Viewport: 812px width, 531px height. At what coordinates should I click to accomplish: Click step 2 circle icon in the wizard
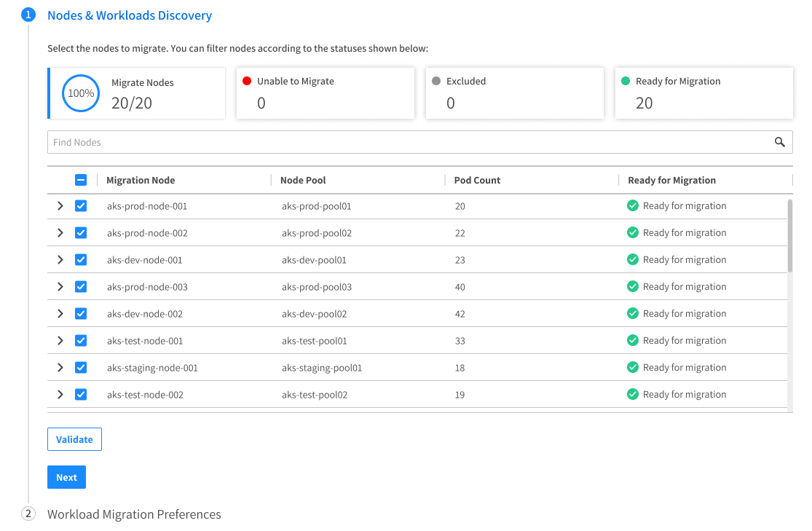pos(28,514)
